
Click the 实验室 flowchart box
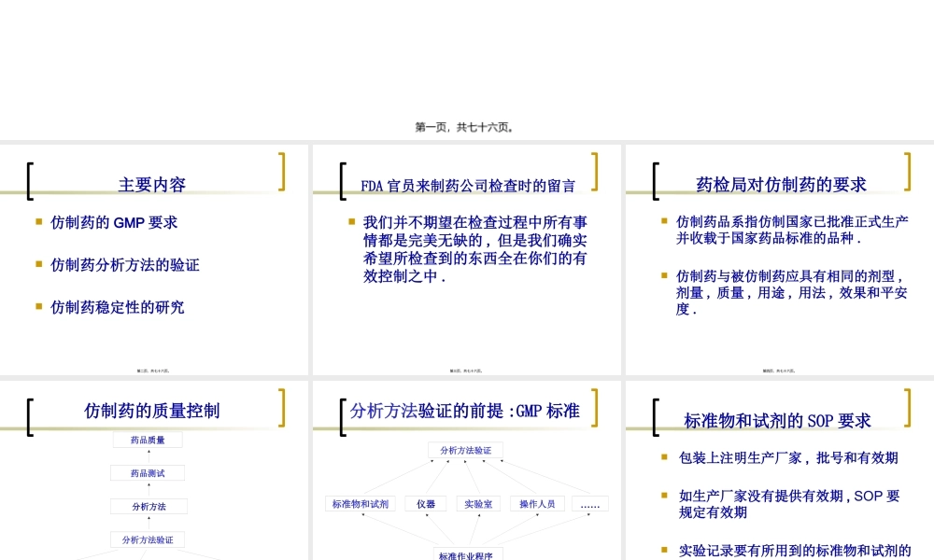[x=479, y=503]
